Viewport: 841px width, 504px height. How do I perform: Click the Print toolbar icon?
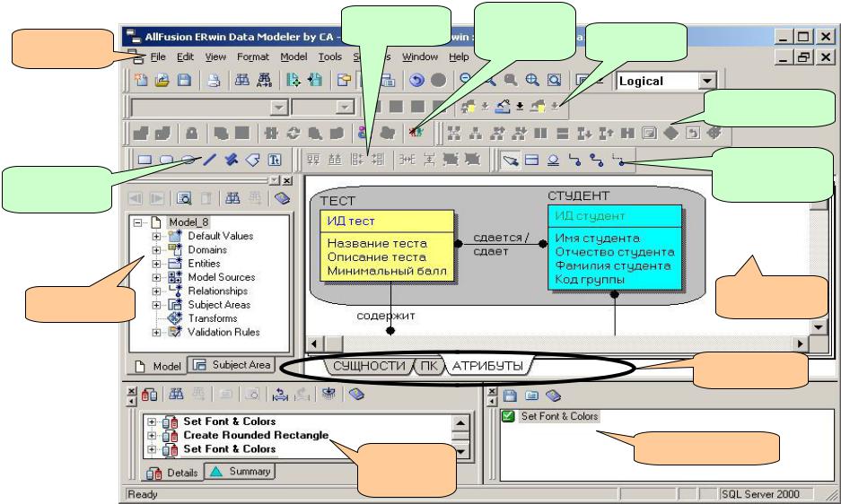tap(214, 81)
